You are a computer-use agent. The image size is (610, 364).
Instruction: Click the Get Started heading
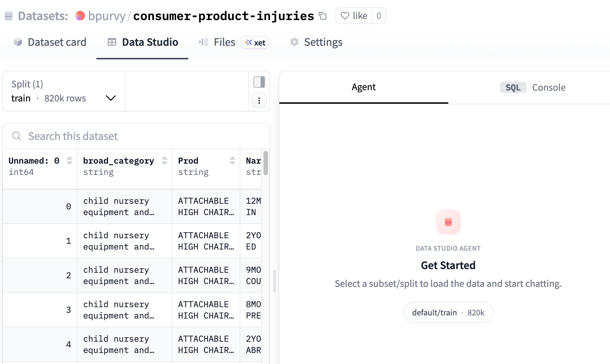(x=448, y=265)
